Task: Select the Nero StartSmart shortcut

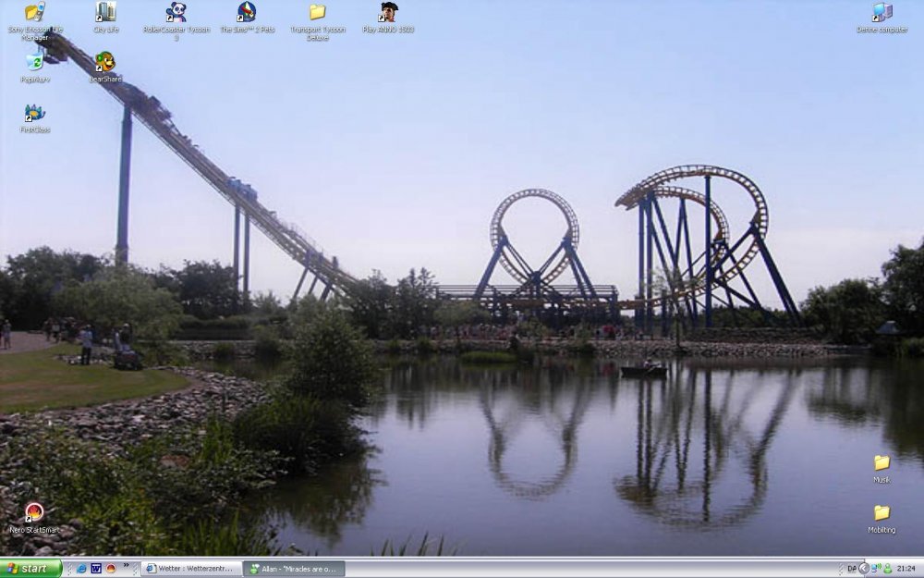Action: click(34, 513)
